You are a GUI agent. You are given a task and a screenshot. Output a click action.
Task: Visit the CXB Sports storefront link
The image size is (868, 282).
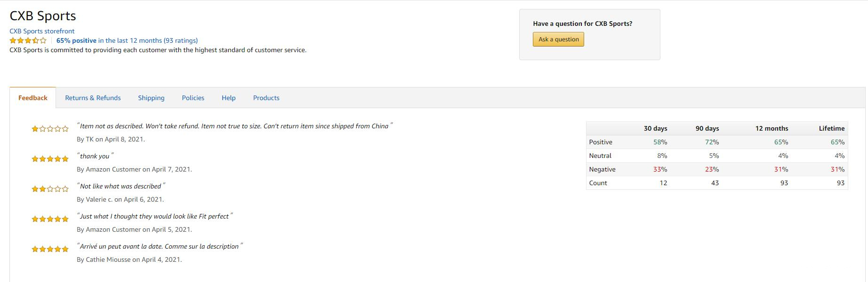42,31
